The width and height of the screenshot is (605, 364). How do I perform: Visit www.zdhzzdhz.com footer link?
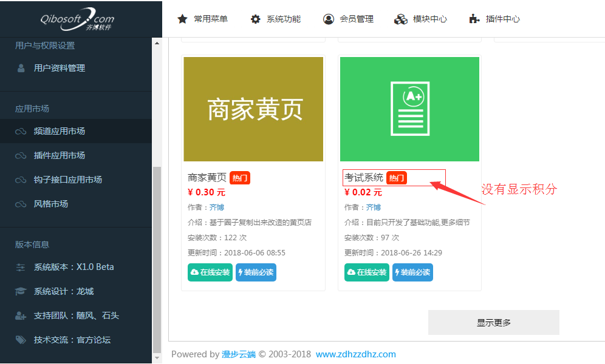tap(356, 354)
